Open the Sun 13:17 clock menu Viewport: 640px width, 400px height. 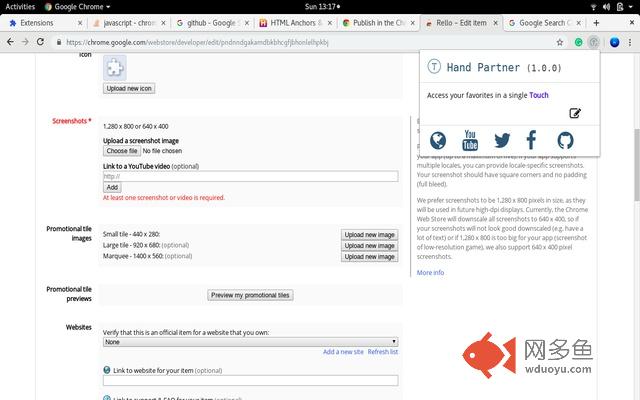click(322, 7)
